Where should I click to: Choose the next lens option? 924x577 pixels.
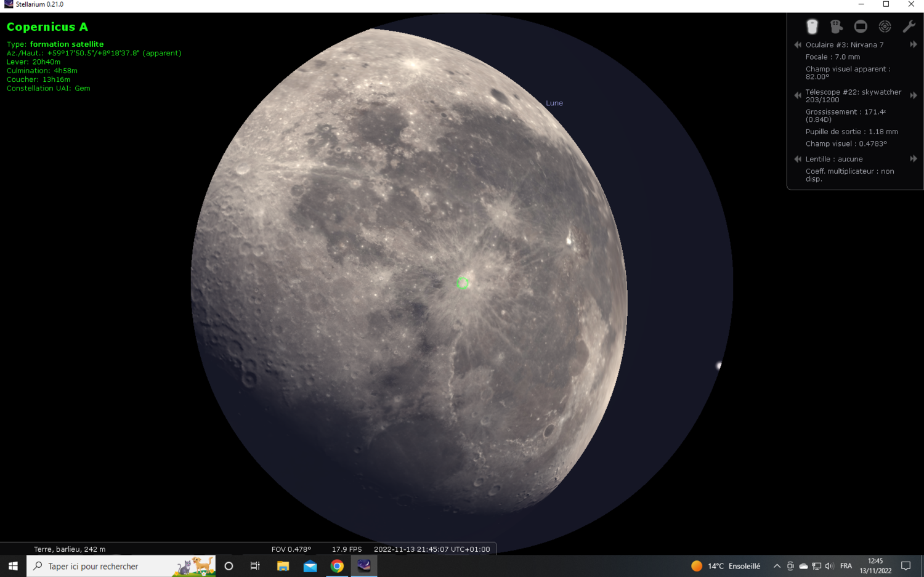(914, 159)
